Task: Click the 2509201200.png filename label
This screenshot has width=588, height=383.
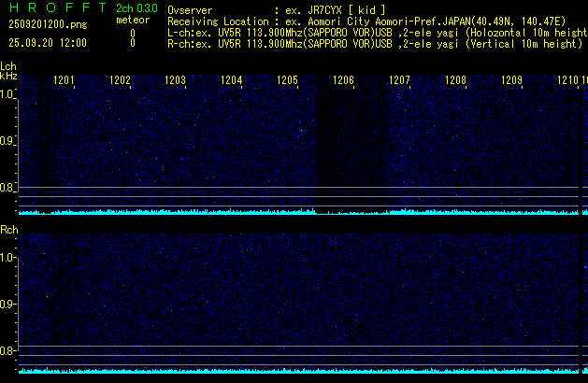Action: (36, 24)
